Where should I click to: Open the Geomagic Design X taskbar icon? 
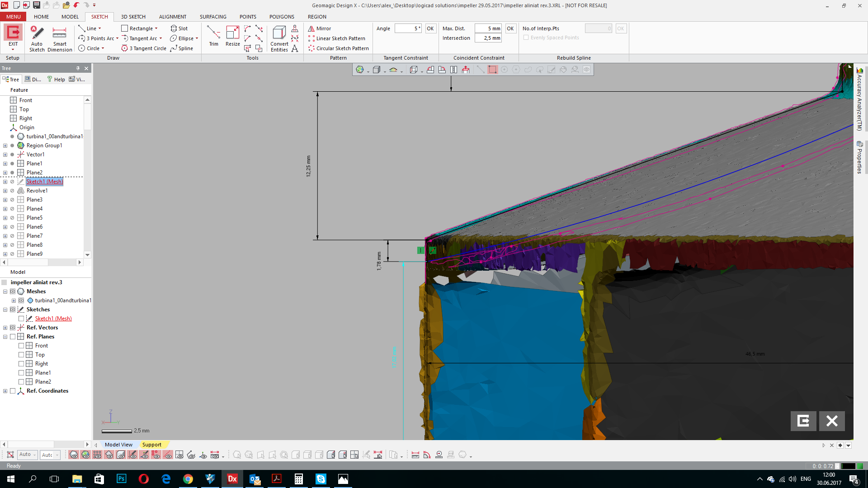[232, 479]
